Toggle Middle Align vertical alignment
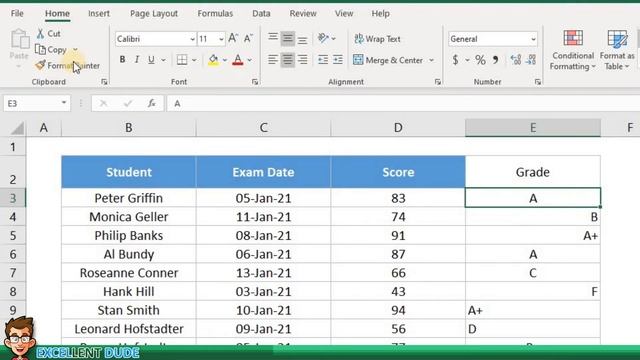640x360 pixels. pyautogui.click(x=288, y=39)
